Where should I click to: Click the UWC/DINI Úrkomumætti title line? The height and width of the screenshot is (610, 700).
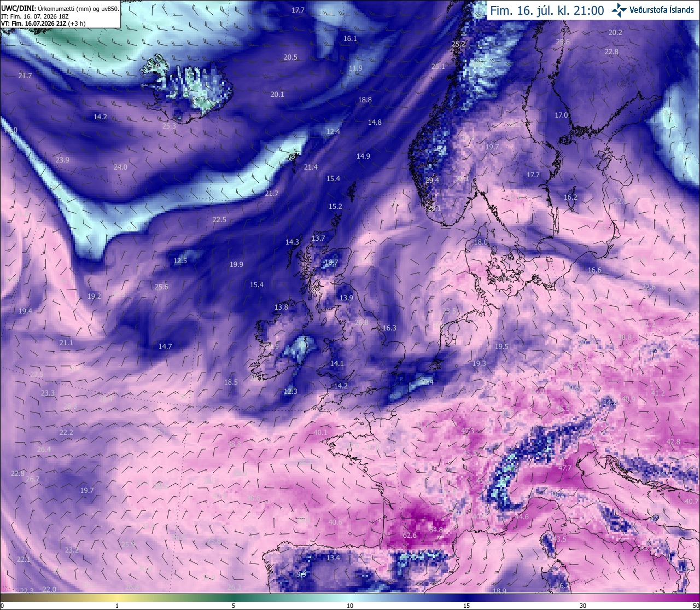coord(60,9)
